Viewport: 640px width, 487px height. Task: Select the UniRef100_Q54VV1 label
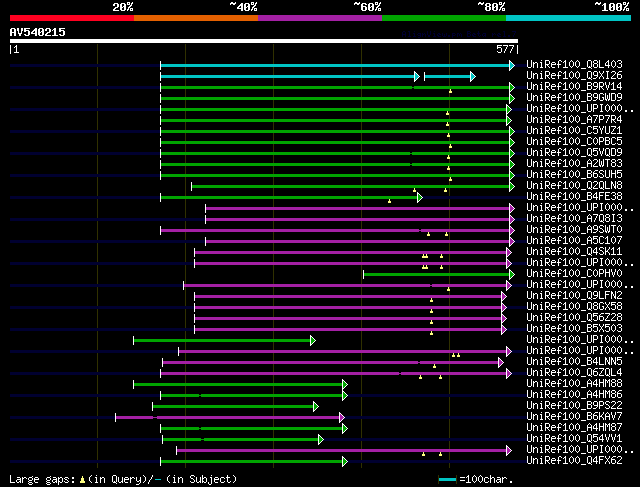click(574, 439)
